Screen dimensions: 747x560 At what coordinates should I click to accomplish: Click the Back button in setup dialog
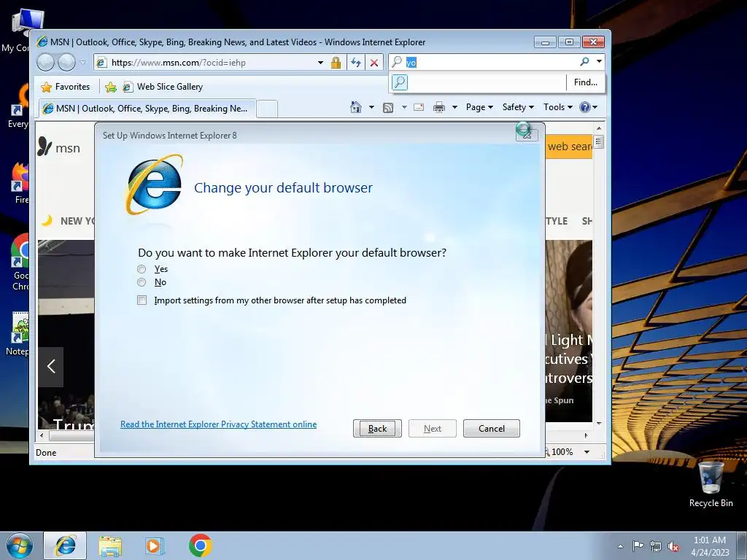377,429
